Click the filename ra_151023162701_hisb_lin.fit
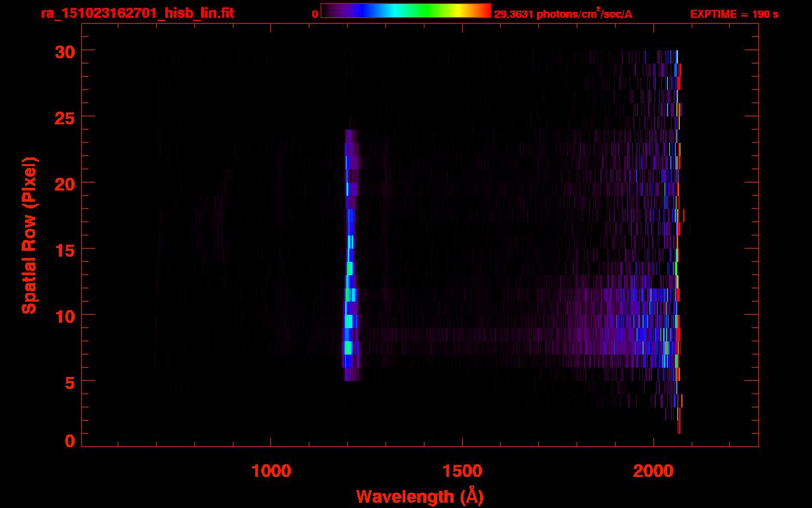Viewport: 812px width, 508px height. click(138, 13)
